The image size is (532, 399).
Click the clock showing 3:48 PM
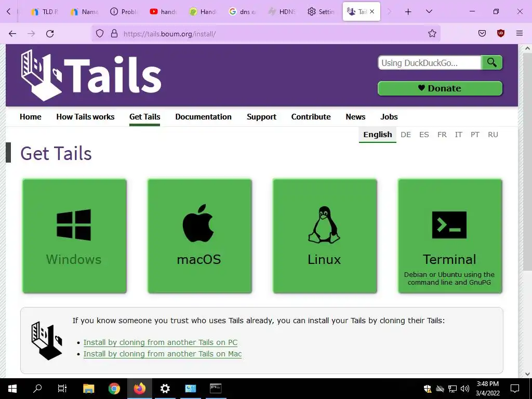[487, 384]
